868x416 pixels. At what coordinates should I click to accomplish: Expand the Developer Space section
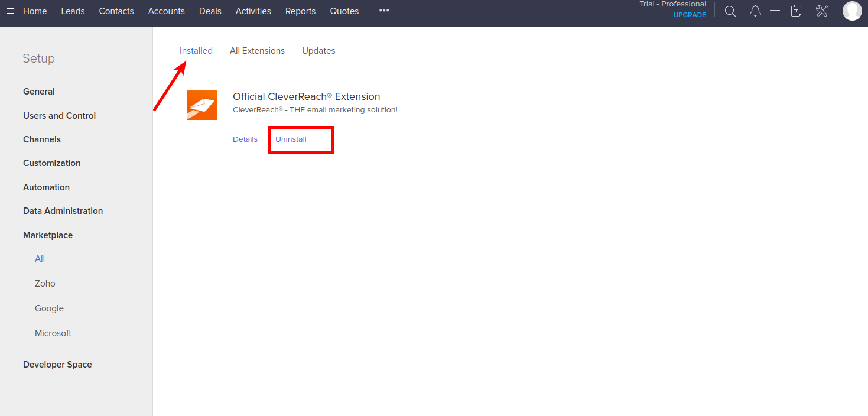pyautogui.click(x=57, y=365)
